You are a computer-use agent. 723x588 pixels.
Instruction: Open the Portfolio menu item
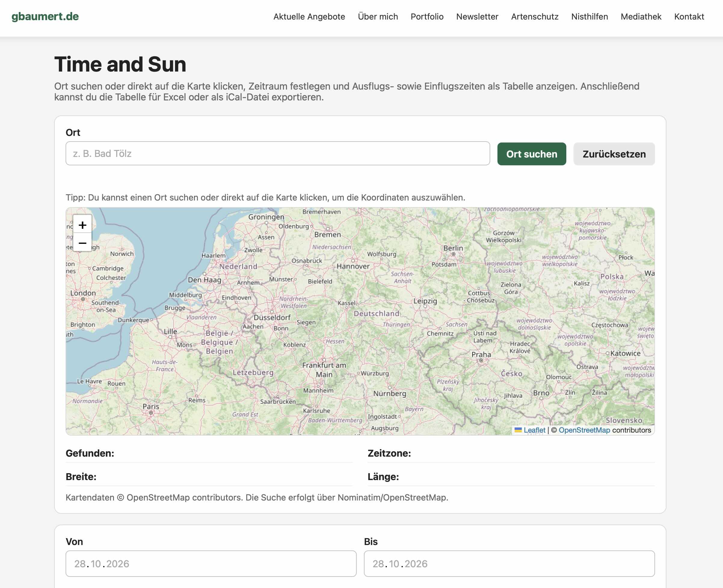click(427, 17)
